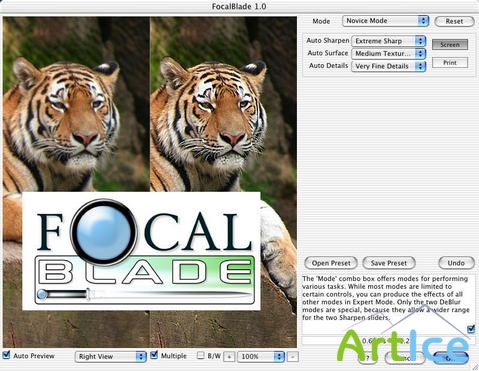This screenshot has height=371, width=479.
Task: Toggle the Auto Preview checkbox
Action: (6, 355)
